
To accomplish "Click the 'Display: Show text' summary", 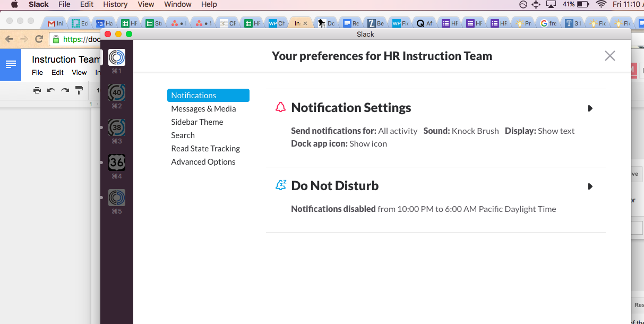I will click(x=539, y=131).
